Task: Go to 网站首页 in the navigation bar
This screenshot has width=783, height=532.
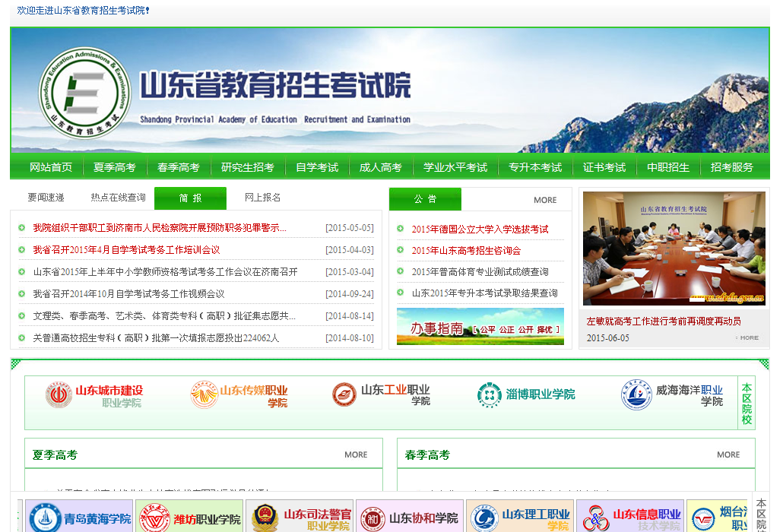Action: pos(50,167)
